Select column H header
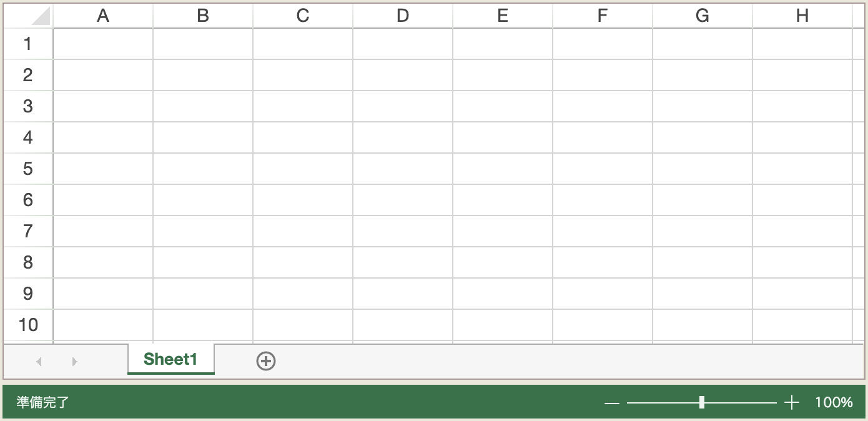The image size is (868, 421). (802, 16)
